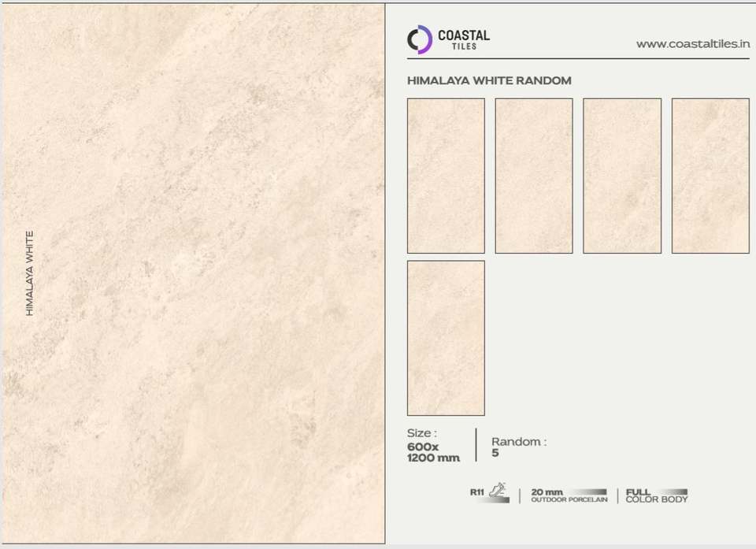
Task: Open the www.coastaltiles.in website link
Action: click(x=693, y=44)
